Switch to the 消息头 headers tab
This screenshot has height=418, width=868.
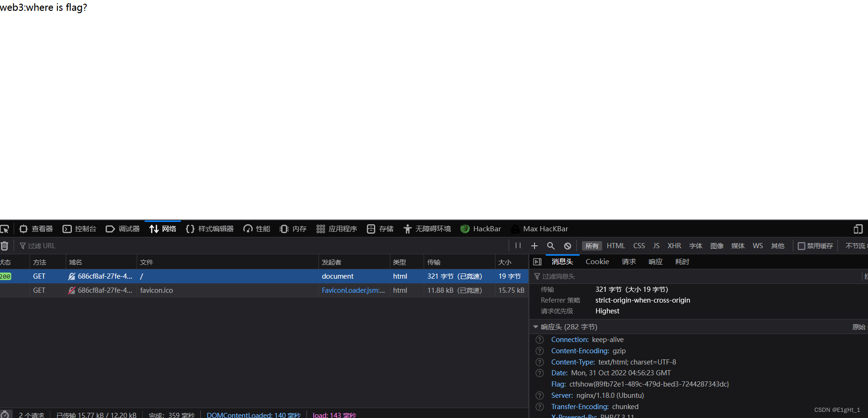click(x=562, y=262)
